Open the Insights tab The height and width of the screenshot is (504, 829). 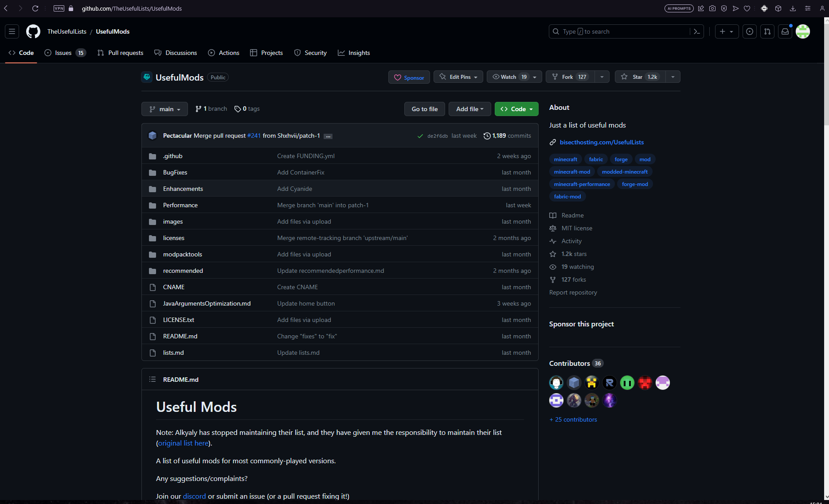pos(353,53)
